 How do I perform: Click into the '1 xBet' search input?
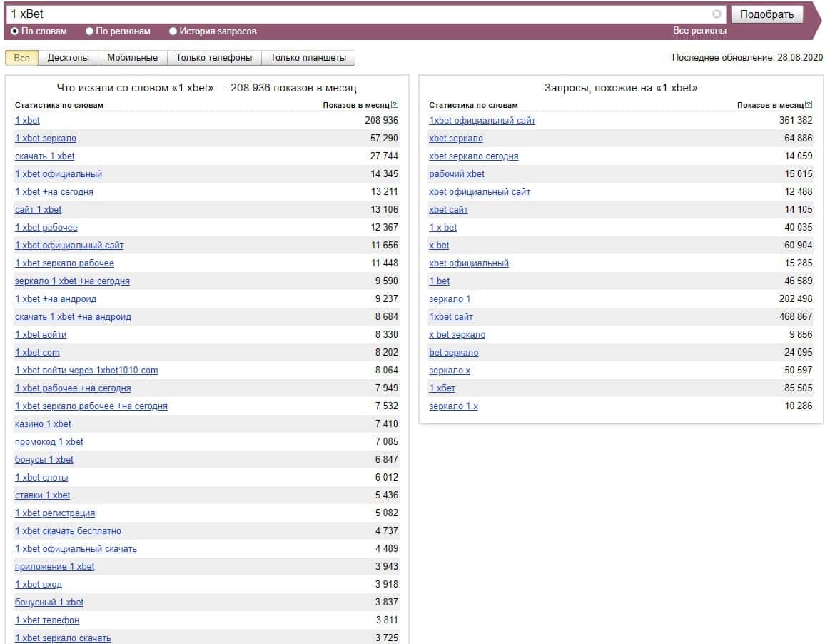click(357, 14)
